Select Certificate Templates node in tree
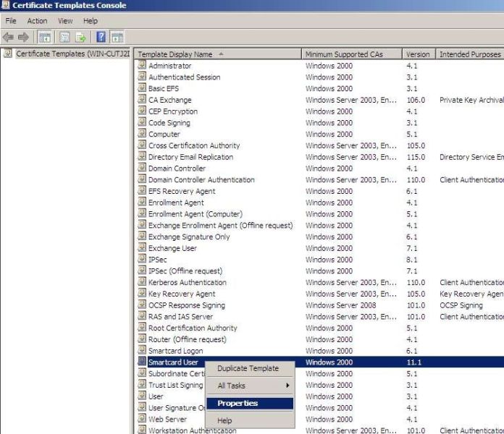The image size is (504, 434). (72, 54)
